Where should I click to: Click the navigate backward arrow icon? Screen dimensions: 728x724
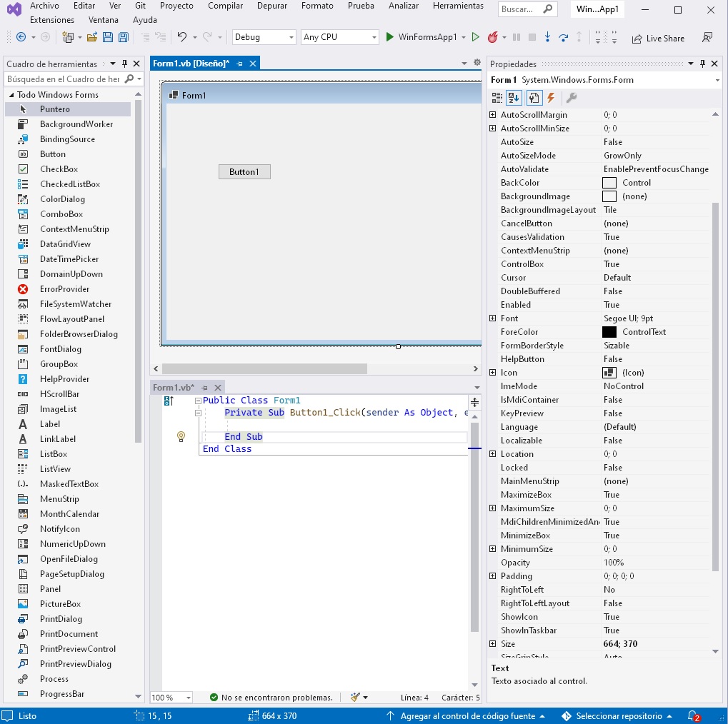(21, 37)
